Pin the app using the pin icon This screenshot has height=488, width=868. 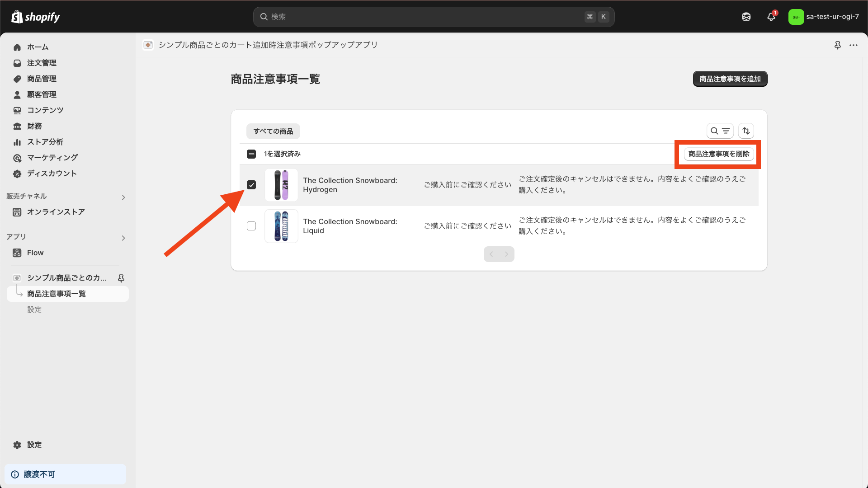click(x=838, y=45)
